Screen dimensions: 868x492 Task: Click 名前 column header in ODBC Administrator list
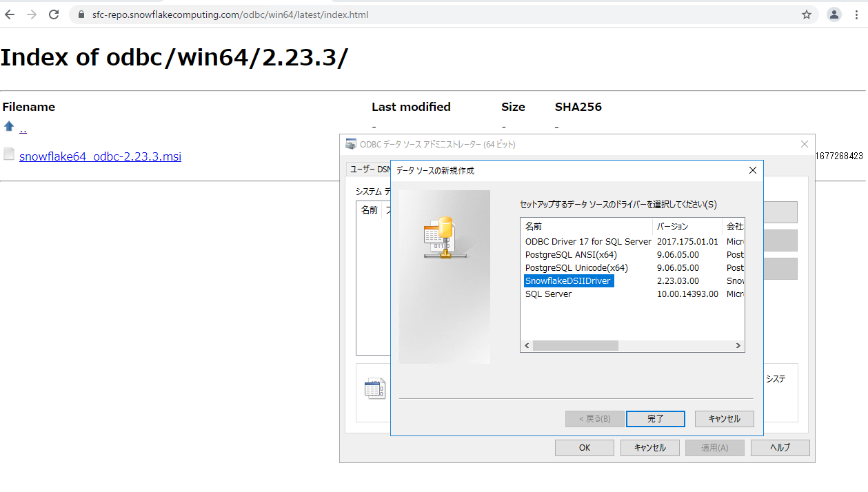(369, 210)
